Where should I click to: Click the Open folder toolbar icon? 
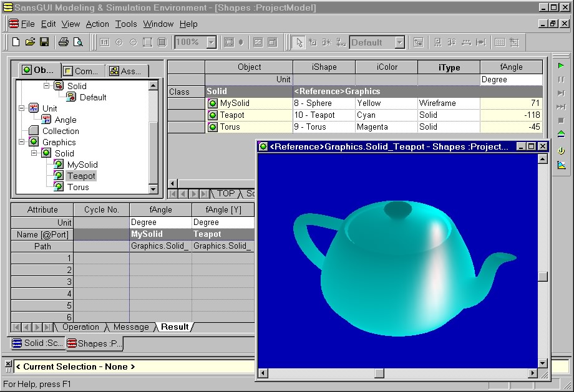point(30,42)
